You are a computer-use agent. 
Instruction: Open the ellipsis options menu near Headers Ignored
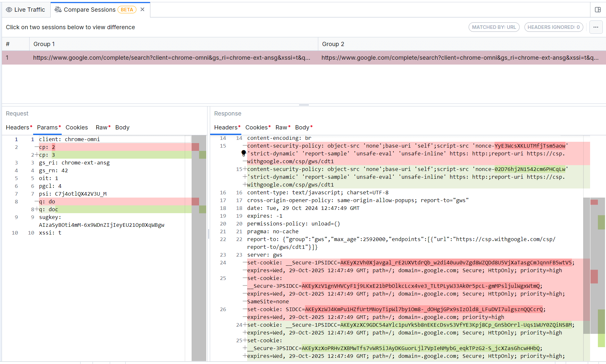(596, 27)
